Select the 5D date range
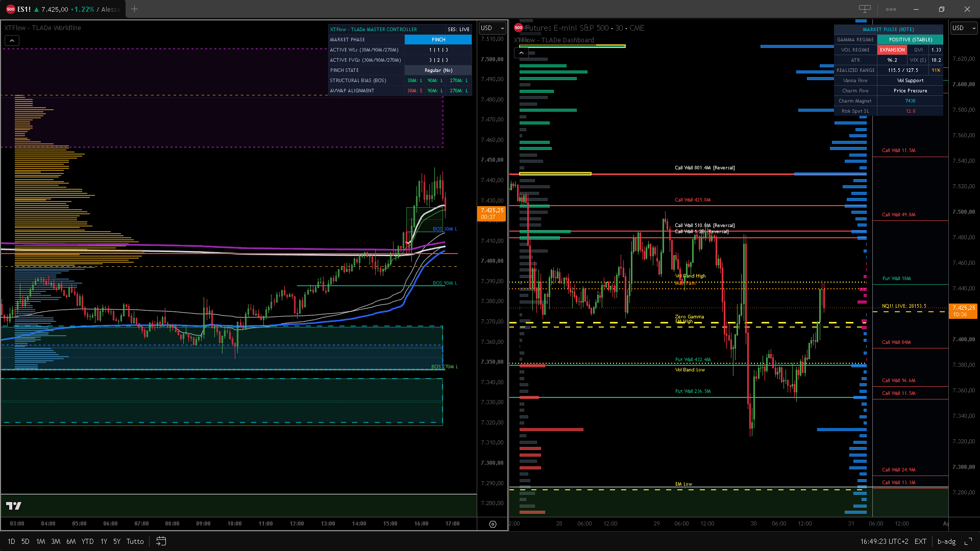980x551 pixels. (x=26, y=541)
